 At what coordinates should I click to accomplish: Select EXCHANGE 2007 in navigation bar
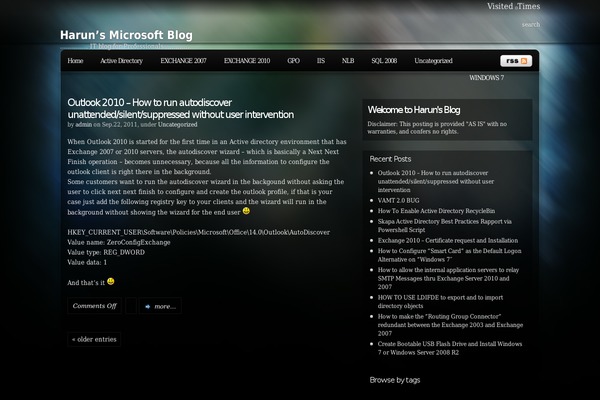point(183,61)
